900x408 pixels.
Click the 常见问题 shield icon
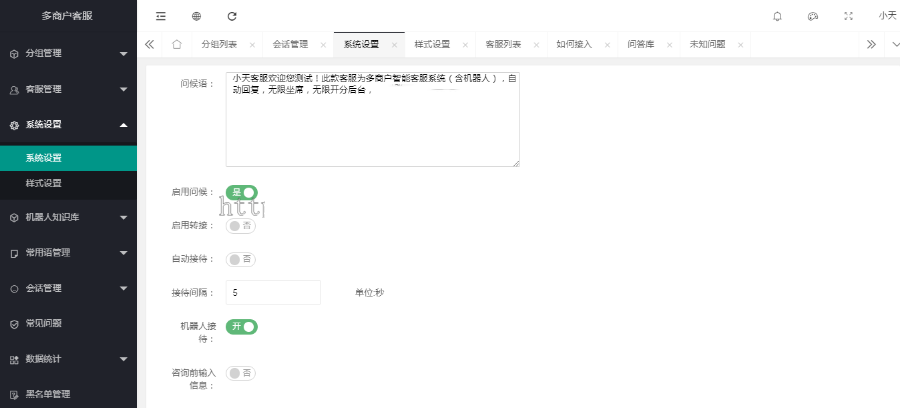tap(14, 324)
